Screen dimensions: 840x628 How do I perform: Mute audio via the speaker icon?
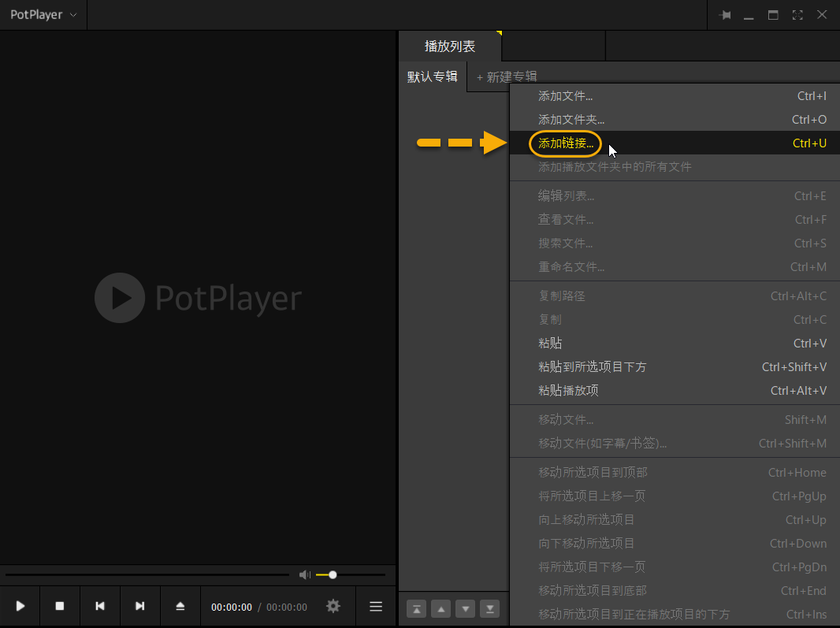[x=305, y=575]
